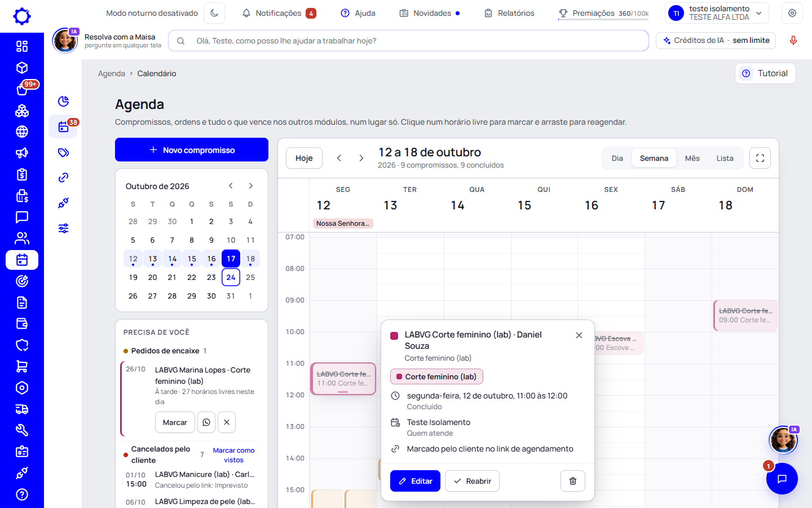The image size is (812, 508).
Task: Open Premiações trophy progress
Action: (603, 13)
